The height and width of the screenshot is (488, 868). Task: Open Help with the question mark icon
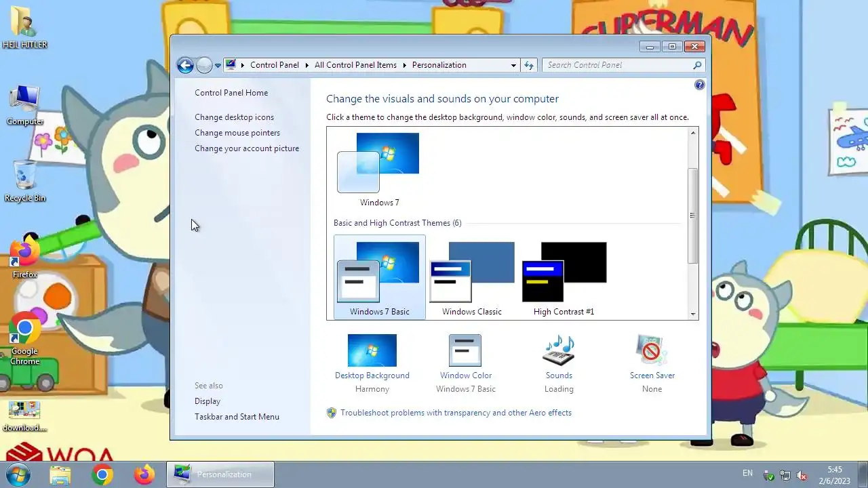[699, 85]
